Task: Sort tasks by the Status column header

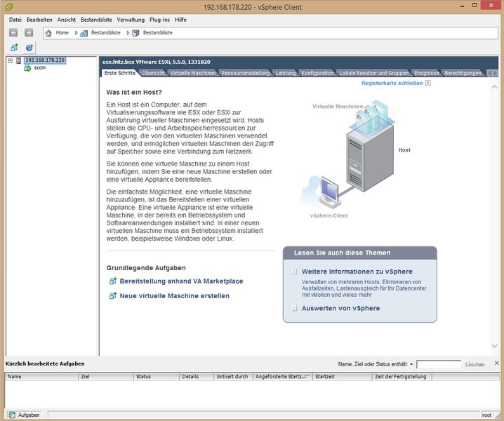Action: coord(157,376)
